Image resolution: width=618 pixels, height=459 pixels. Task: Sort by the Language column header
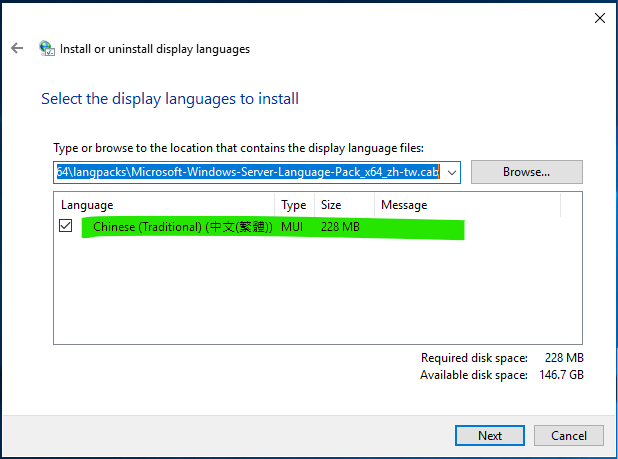coord(164,205)
